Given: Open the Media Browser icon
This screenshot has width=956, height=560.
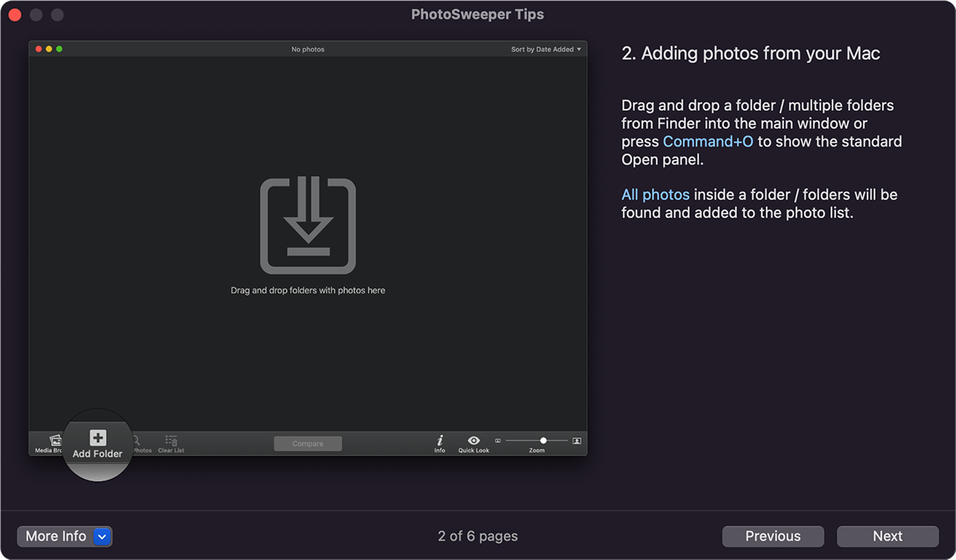Looking at the screenshot, I should [x=55, y=440].
